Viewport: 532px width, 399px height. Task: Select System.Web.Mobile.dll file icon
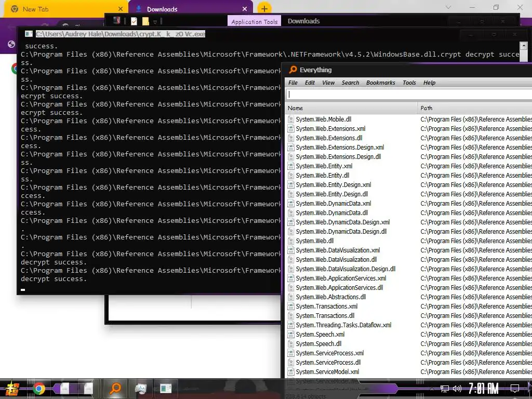(291, 119)
